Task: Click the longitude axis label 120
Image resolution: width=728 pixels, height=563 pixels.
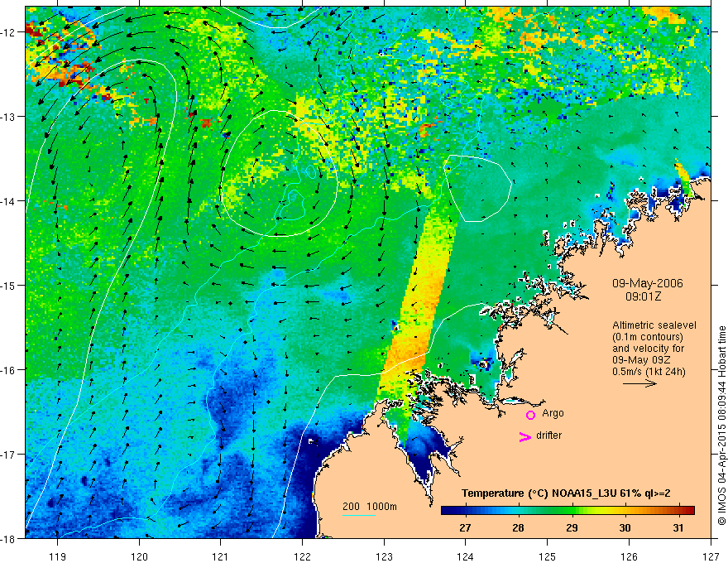Action: pos(139,556)
